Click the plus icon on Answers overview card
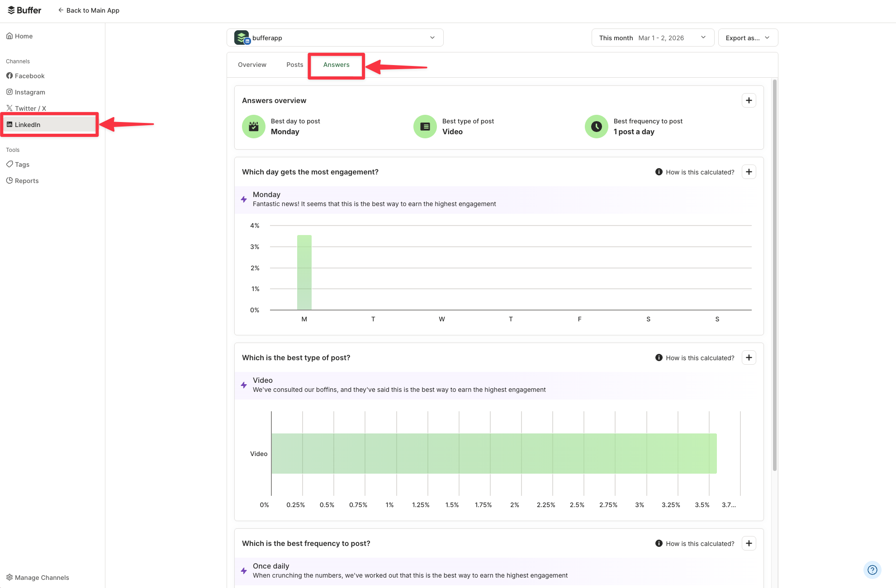 [x=749, y=100]
